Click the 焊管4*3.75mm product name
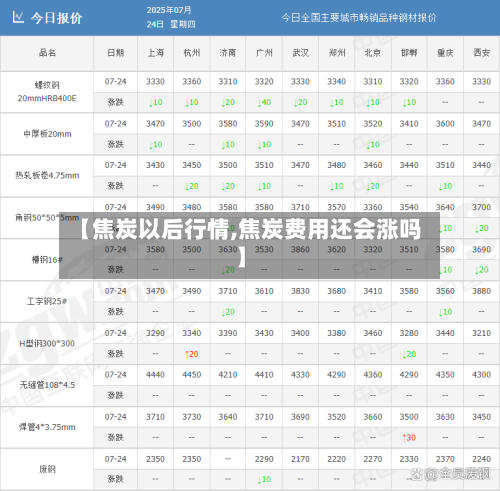Viewport: 500px width, 491px height. click(x=47, y=427)
